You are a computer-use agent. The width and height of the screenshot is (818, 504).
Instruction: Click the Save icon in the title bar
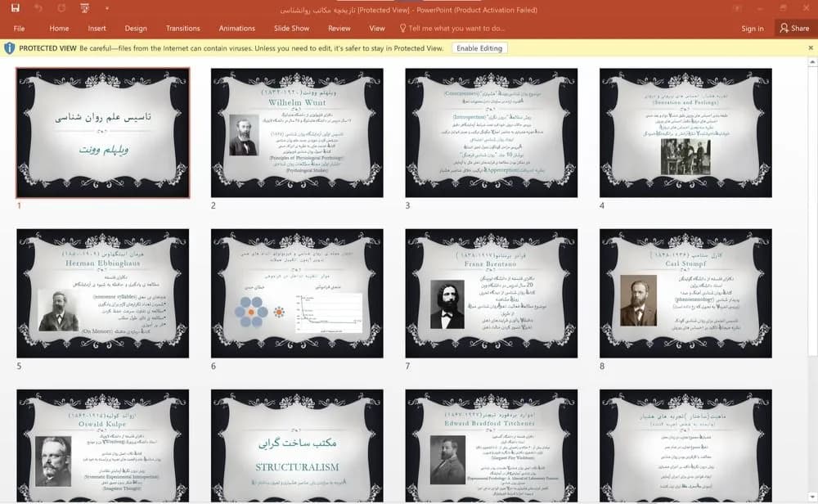[15, 8]
